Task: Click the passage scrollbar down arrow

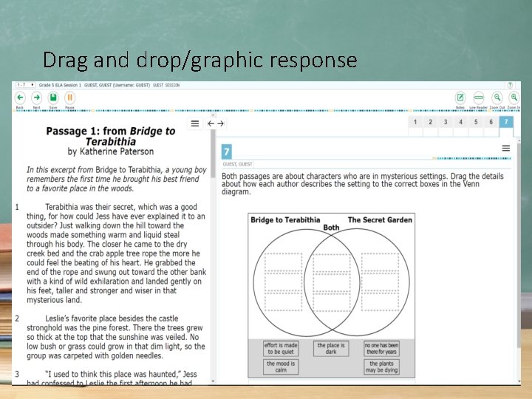Action: coord(213,381)
